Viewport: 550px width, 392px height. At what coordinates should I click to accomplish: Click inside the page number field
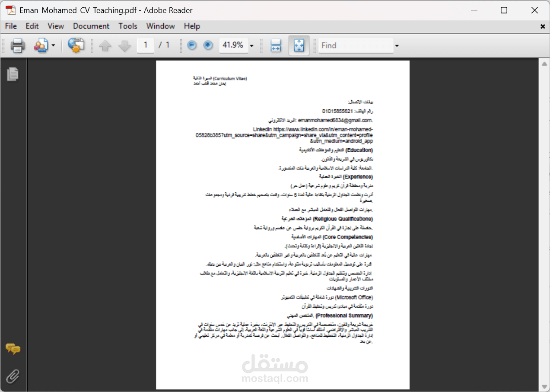click(x=145, y=45)
